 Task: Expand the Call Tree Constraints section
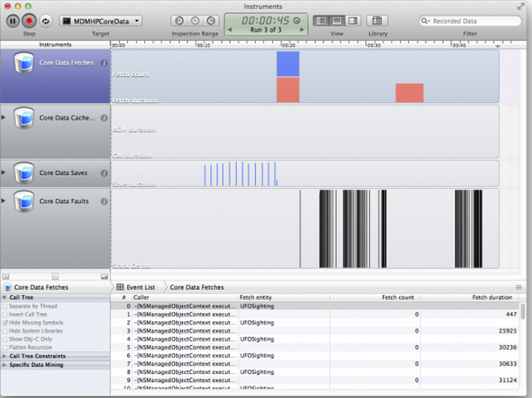point(4,356)
